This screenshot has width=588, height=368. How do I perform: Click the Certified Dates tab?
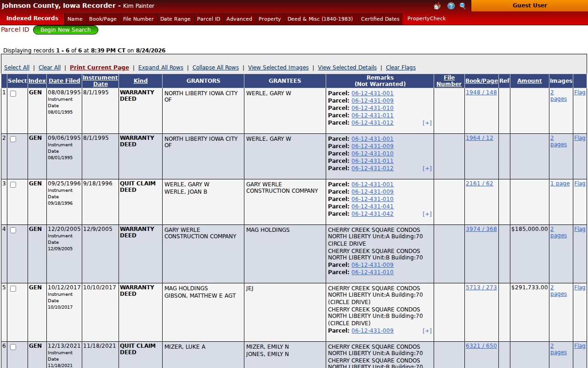click(x=380, y=19)
